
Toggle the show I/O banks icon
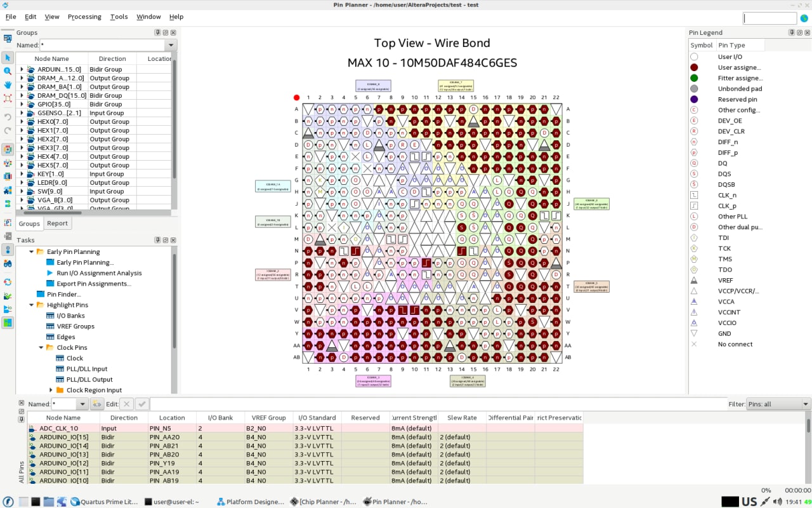8,150
